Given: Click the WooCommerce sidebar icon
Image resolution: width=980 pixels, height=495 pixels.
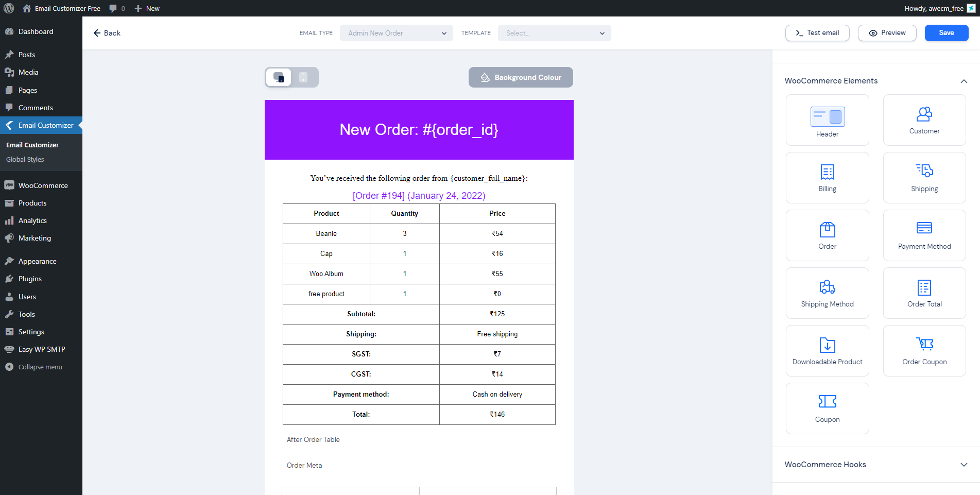Looking at the screenshot, I should click(x=9, y=185).
